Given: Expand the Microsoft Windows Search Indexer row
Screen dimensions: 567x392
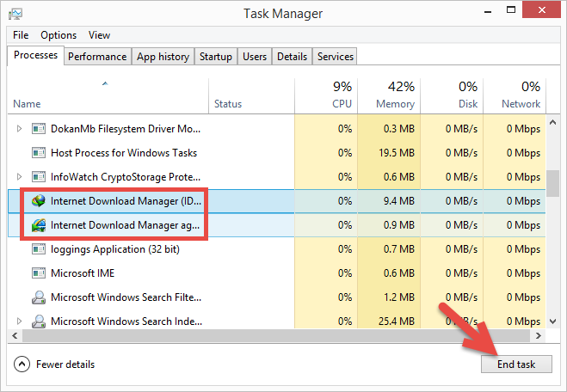Looking at the screenshot, I should coord(19,322).
